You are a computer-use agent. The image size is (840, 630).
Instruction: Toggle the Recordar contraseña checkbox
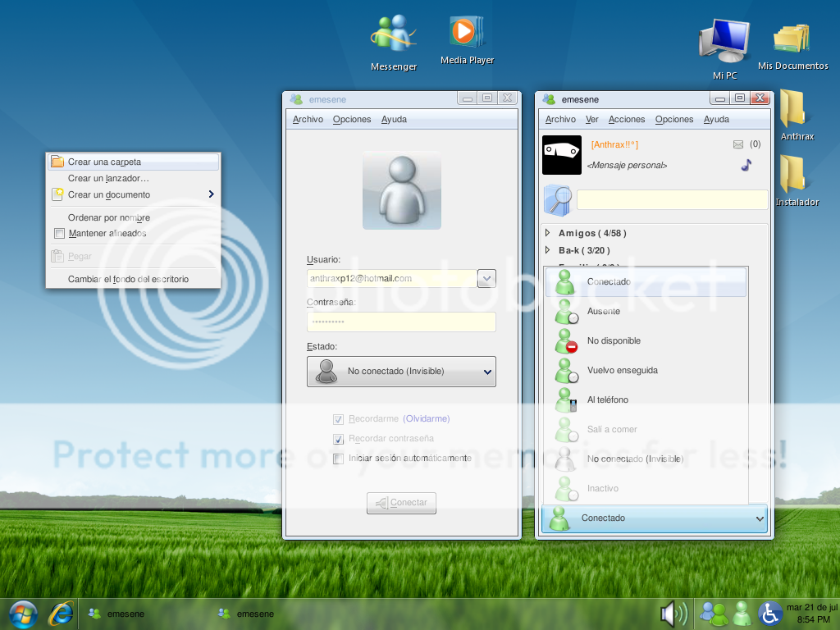click(338, 439)
